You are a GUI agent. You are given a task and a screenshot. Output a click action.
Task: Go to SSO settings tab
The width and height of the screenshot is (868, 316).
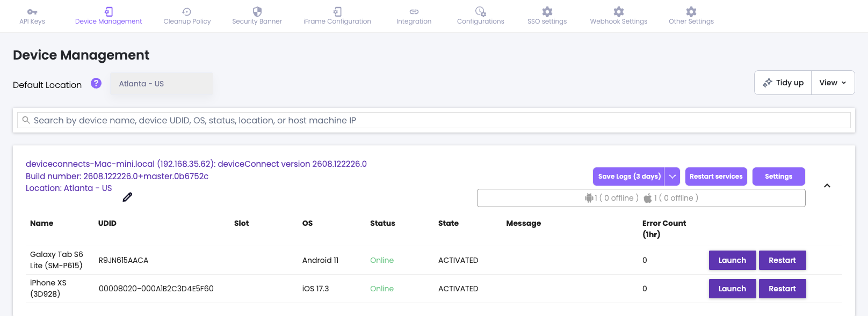pos(547,16)
